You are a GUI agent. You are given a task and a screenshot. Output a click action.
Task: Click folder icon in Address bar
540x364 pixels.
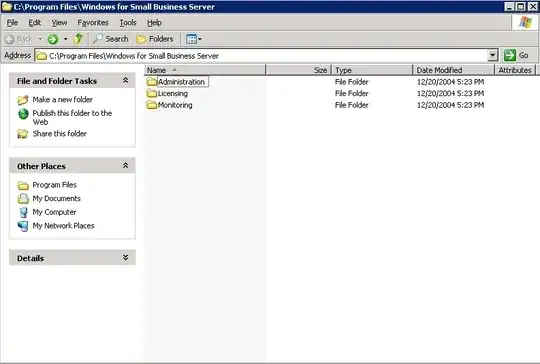click(42, 56)
